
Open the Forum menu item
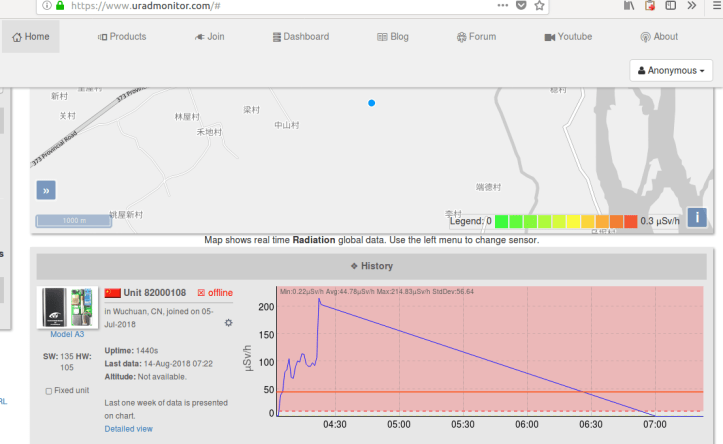[x=476, y=37]
